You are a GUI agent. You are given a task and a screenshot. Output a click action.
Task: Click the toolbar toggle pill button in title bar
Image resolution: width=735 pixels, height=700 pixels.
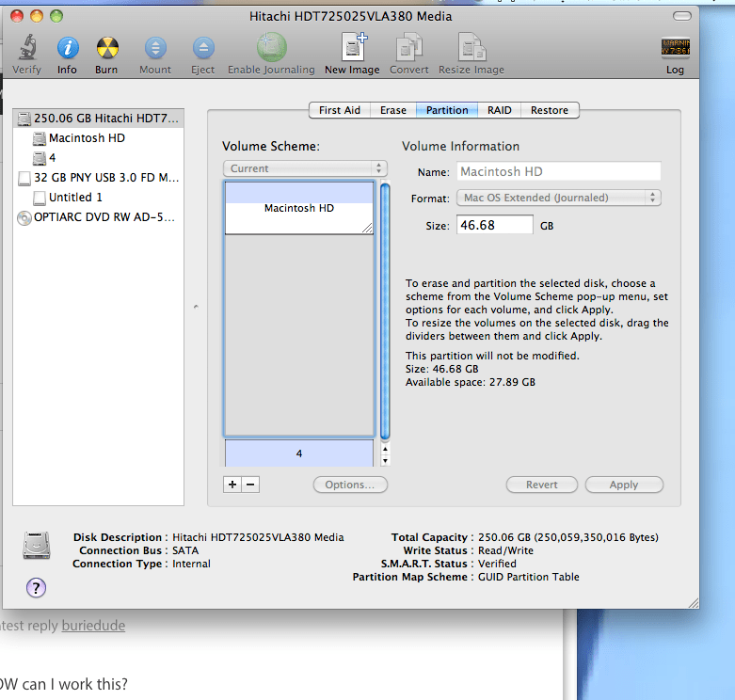682,16
